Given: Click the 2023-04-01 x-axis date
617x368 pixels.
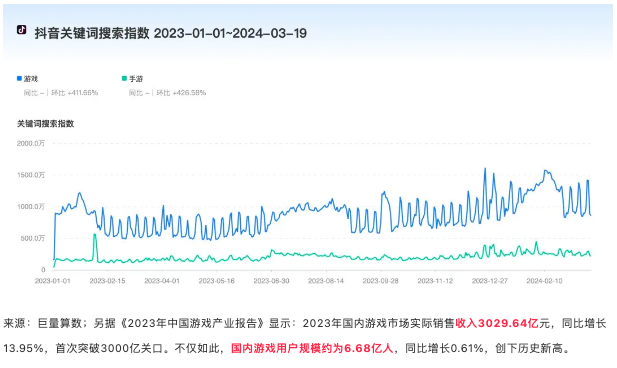Looking at the screenshot, I should click(162, 281).
